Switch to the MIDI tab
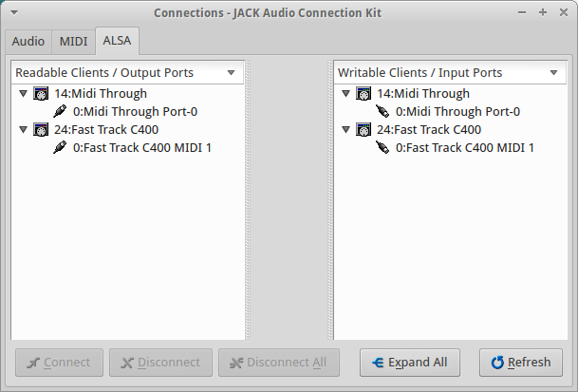 pyautogui.click(x=73, y=42)
